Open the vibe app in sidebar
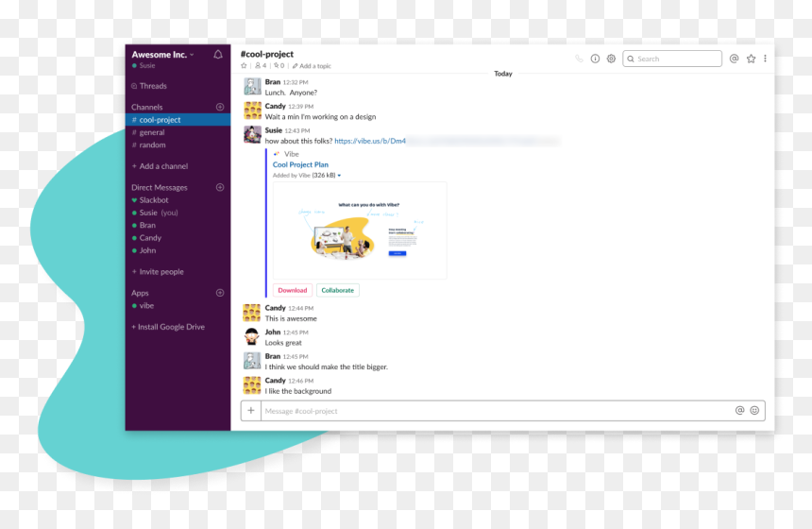Viewport: 812px width, 529px height. click(143, 306)
